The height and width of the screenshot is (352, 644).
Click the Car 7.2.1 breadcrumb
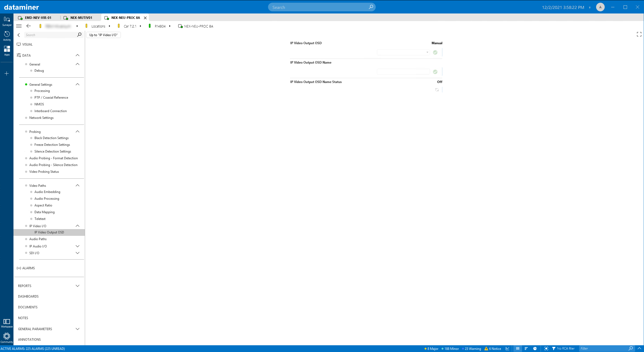point(130,26)
